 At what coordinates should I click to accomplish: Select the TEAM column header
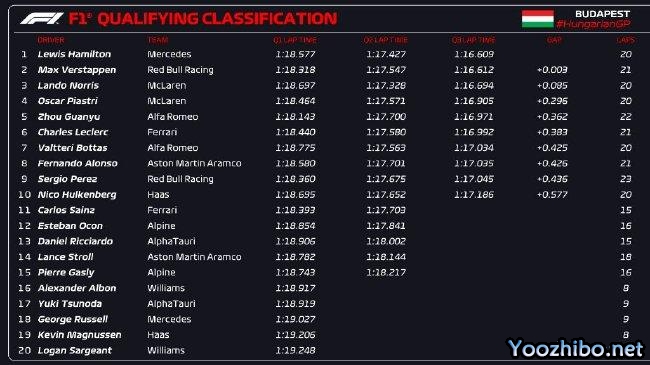[158, 40]
